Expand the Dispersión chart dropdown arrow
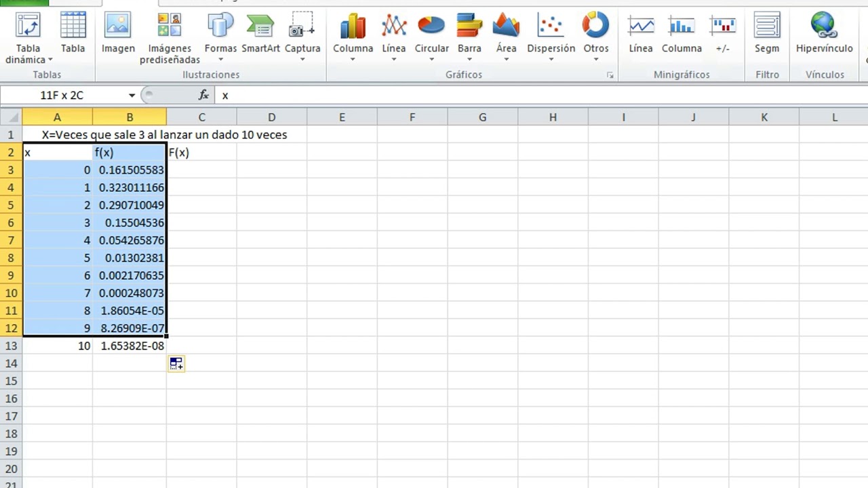This screenshot has width=868, height=488. point(551,60)
